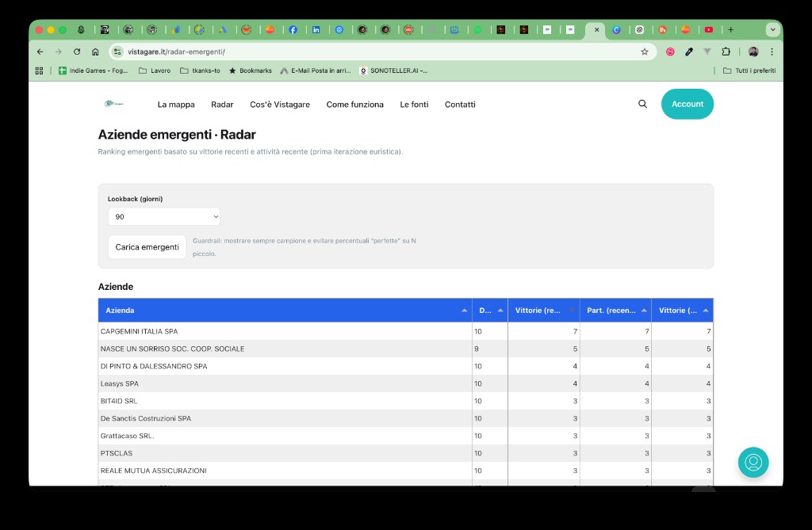Sort by Vittorie (re... column header
812x530 pixels.
[544, 311]
